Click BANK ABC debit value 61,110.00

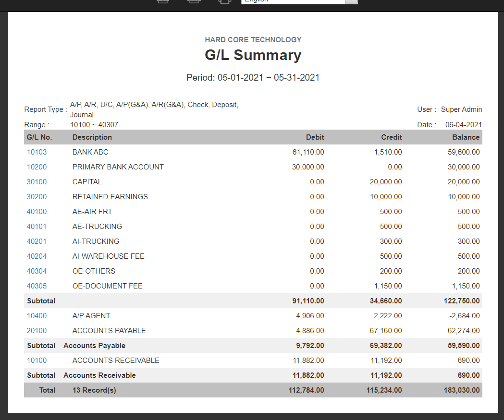point(308,152)
